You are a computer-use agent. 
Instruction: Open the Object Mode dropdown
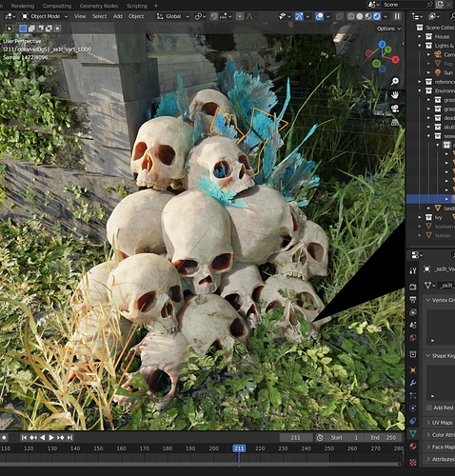[45, 16]
